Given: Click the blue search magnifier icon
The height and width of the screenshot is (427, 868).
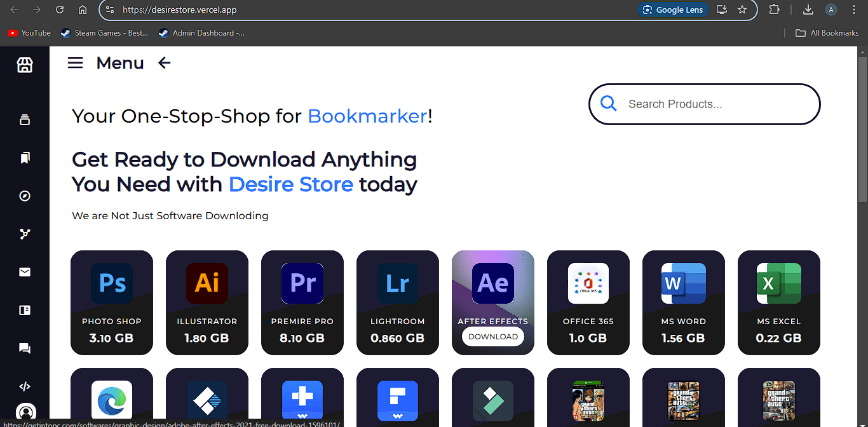Looking at the screenshot, I should click(609, 104).
